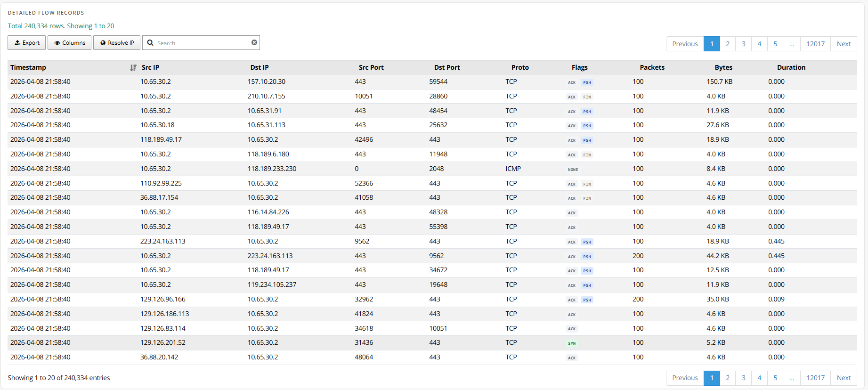
Task: Sort the table by Duration column
Action: [x=791, y=67]
